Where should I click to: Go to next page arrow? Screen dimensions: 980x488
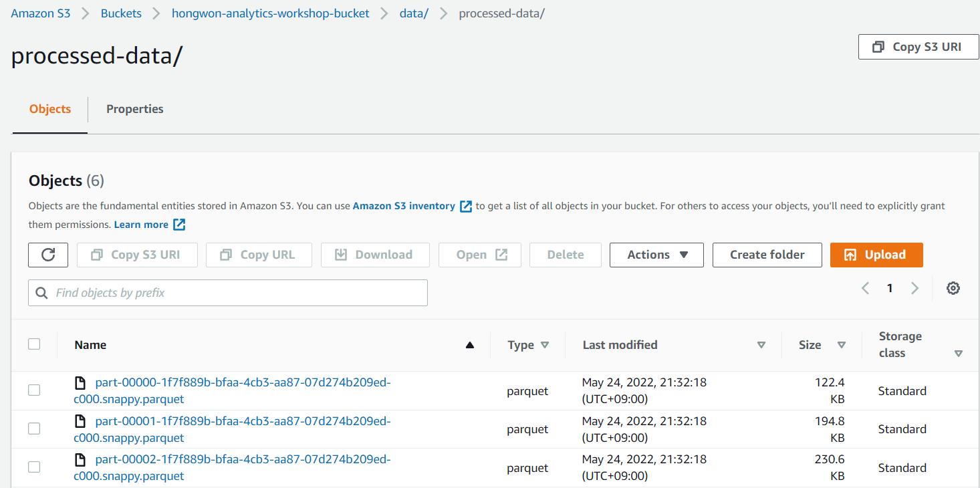914,288
